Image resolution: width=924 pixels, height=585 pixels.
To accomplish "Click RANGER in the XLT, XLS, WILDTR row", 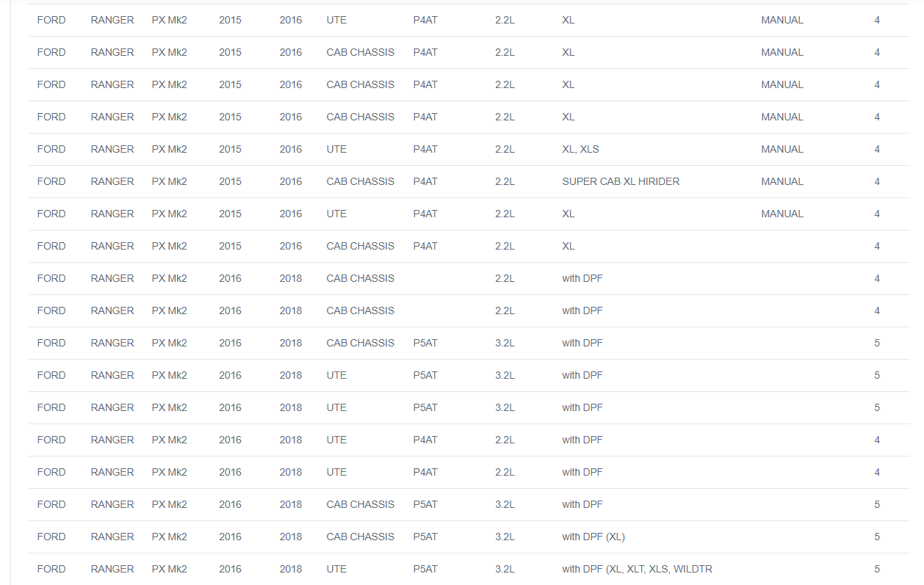I will [x=112, y=569].
